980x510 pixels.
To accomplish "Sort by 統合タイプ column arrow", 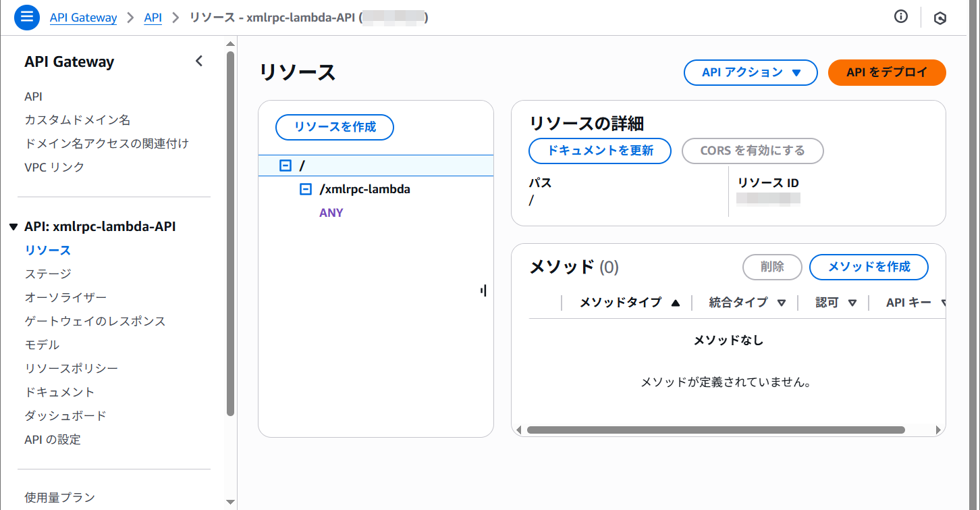I will tap(782, 303).
